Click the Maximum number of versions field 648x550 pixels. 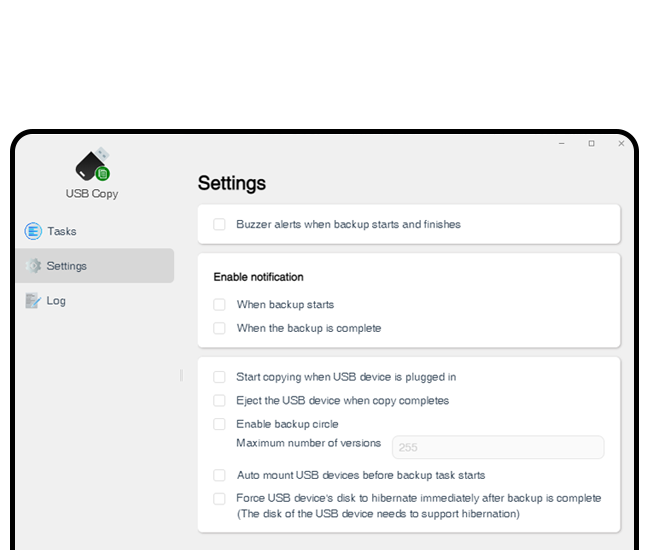(x=497, y=447)
